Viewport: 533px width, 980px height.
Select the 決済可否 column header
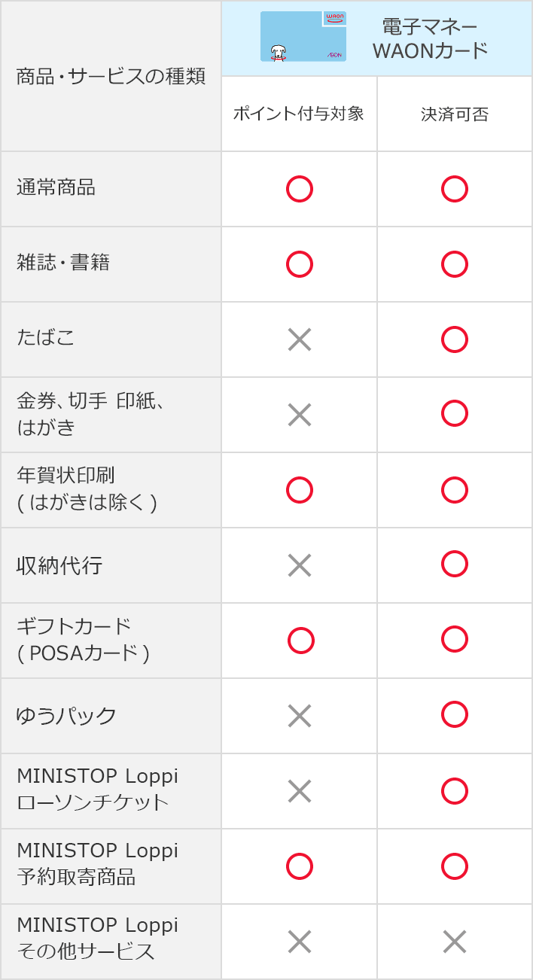[455, 114]
